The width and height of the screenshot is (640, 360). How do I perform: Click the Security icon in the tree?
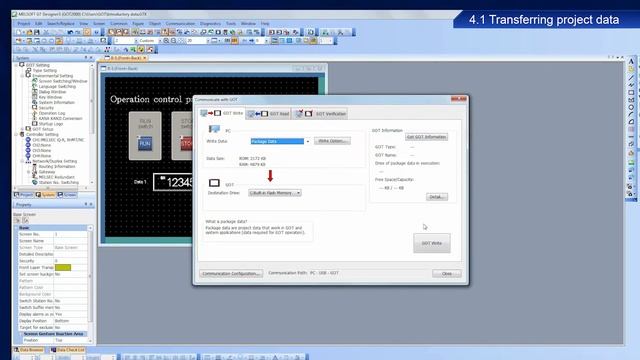click(35, 108)
